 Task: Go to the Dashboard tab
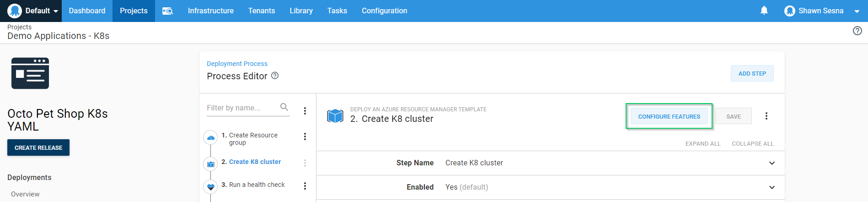click(x=87, y=11)
